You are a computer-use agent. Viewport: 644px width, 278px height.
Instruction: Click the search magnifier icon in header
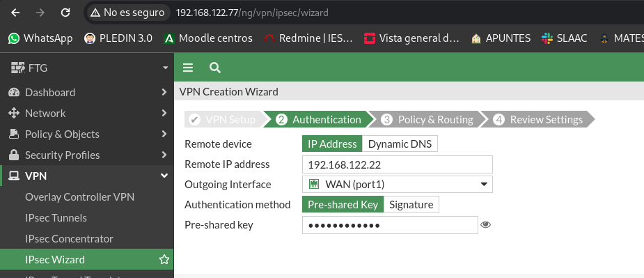click(215, 68)
